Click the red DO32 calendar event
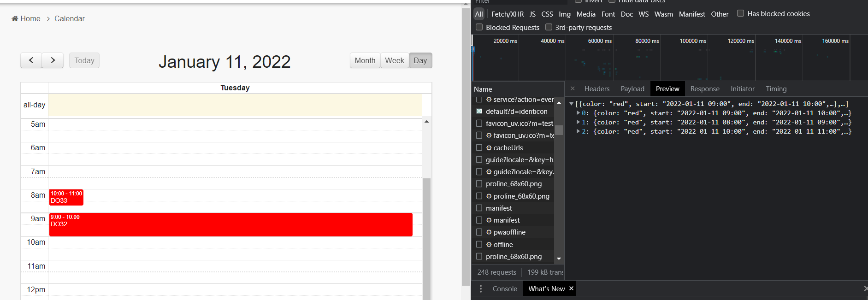 pos(230,224)
